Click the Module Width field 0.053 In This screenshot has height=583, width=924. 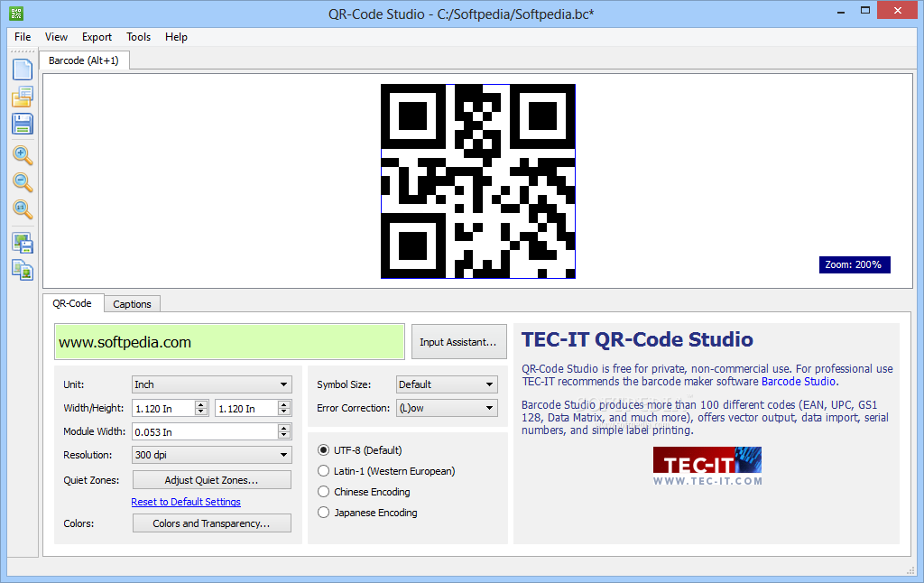[205, 431]
